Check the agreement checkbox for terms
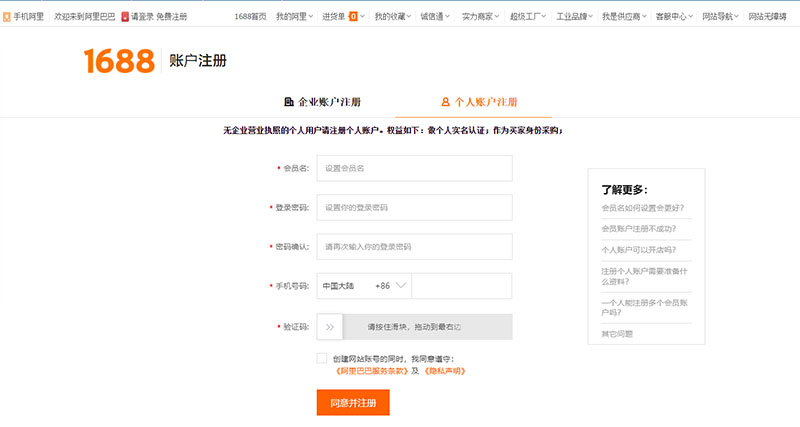 tap(321, 358)
